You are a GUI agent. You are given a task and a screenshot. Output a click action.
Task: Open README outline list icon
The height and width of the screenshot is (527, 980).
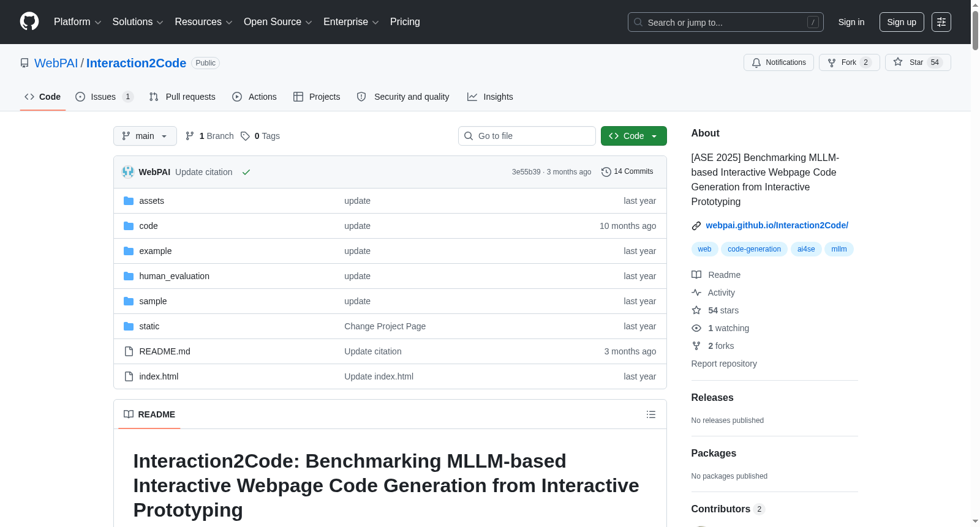pos(651,414)
